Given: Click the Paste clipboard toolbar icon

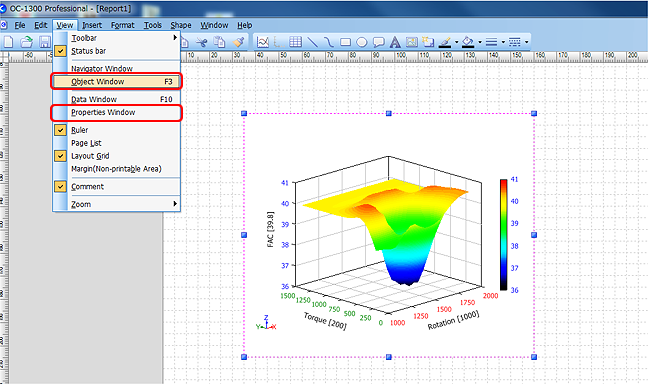Looking at the screenshot, I should [x=219, y=42].
